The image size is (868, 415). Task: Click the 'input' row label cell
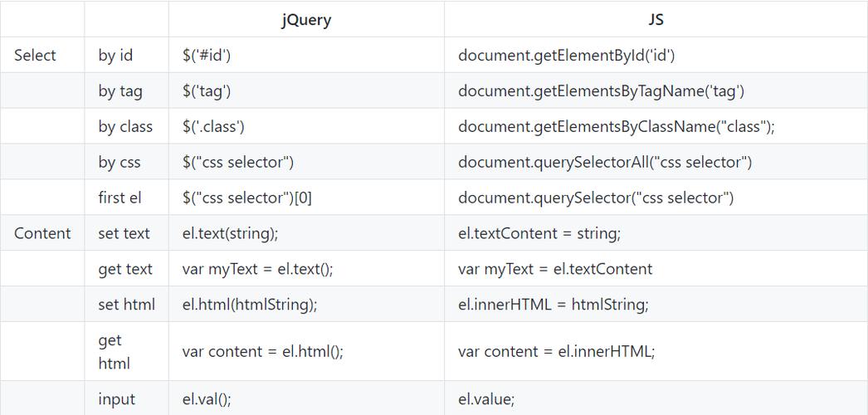click(x=127, y=398)
